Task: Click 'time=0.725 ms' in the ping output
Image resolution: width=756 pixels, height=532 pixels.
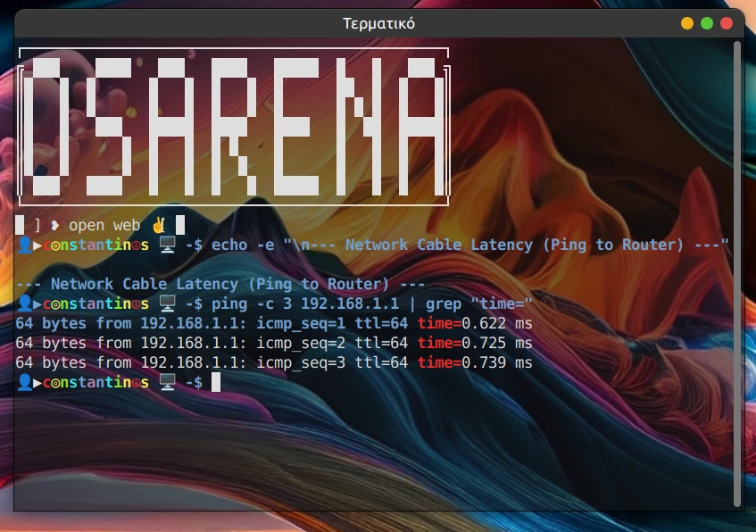Action: [x=475, y=343]
